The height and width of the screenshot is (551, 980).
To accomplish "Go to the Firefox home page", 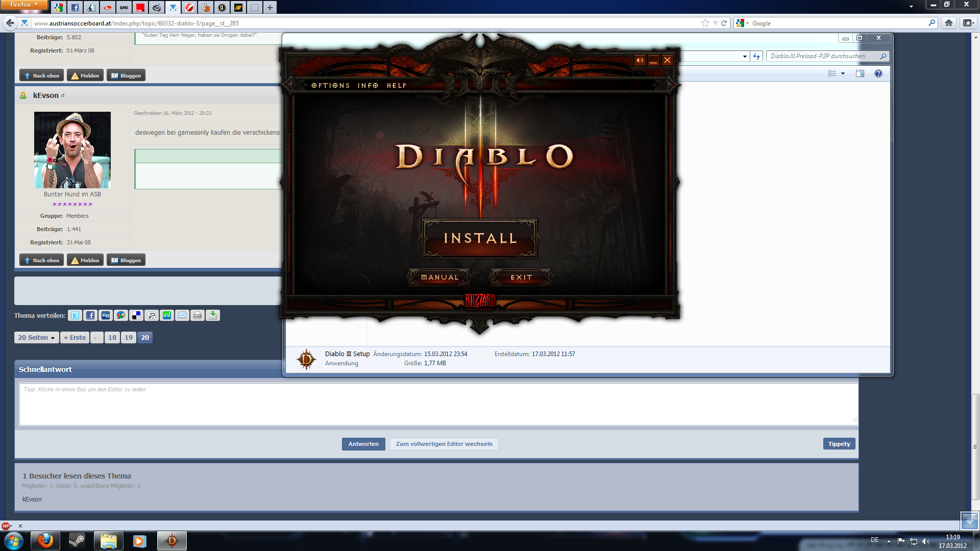I will point(949,23).
